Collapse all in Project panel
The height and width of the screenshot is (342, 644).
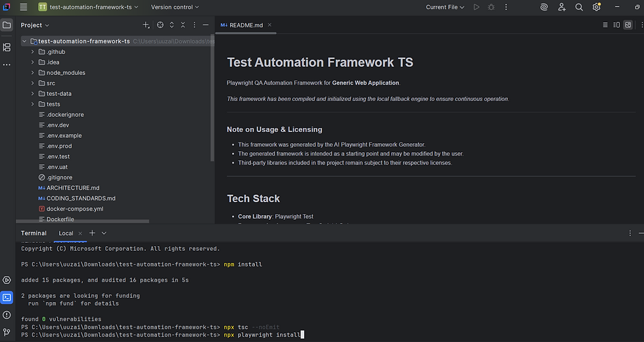pos(183,25)
